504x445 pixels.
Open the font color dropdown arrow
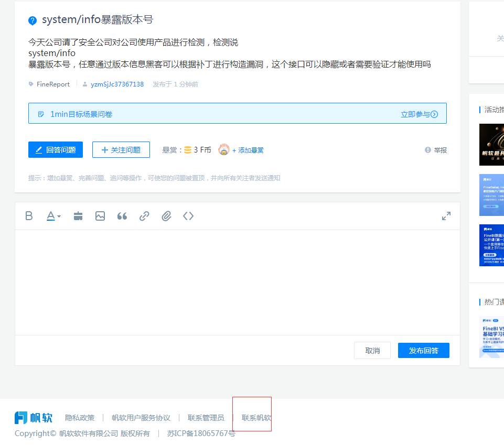pyautogui.click(x=59, y=216)
